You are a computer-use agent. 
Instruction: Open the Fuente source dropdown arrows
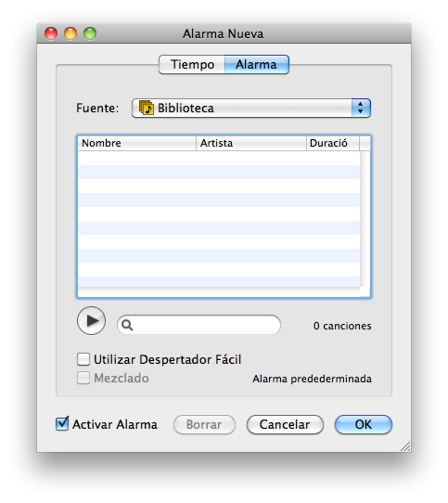[361, 108]
